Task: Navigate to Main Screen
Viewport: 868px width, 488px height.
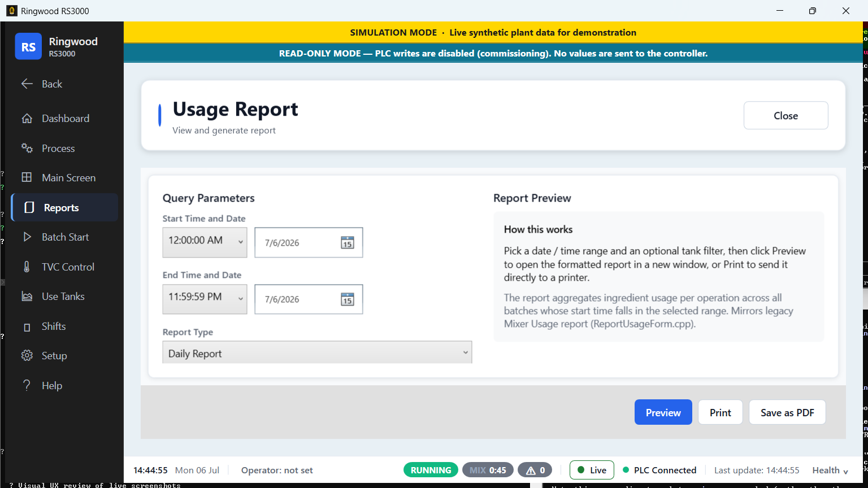Action: point(64,177)
